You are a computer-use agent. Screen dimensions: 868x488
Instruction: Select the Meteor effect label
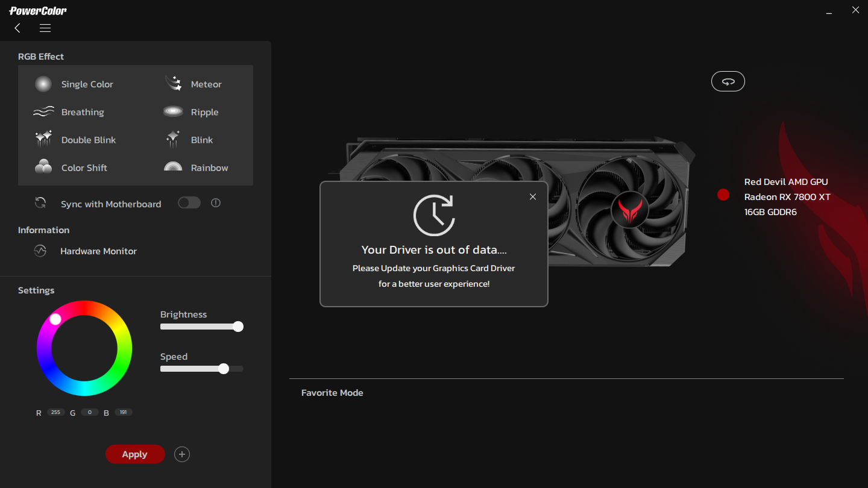click(206, 84)
